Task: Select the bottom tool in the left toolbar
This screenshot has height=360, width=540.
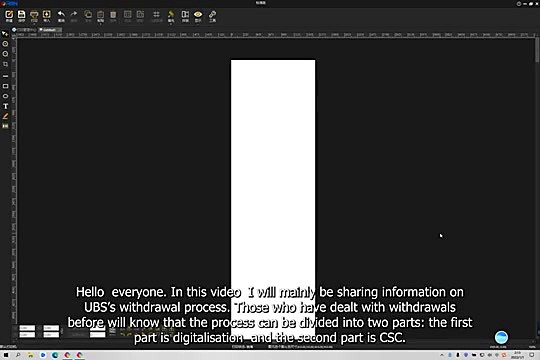Action: click(x=5, y=126)
